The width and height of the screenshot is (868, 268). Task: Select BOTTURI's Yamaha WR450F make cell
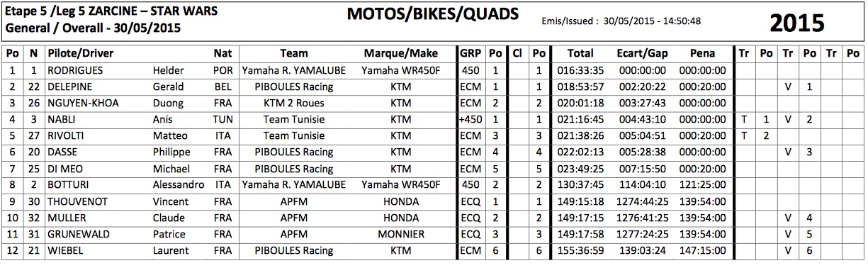click(x=401, y=184)
